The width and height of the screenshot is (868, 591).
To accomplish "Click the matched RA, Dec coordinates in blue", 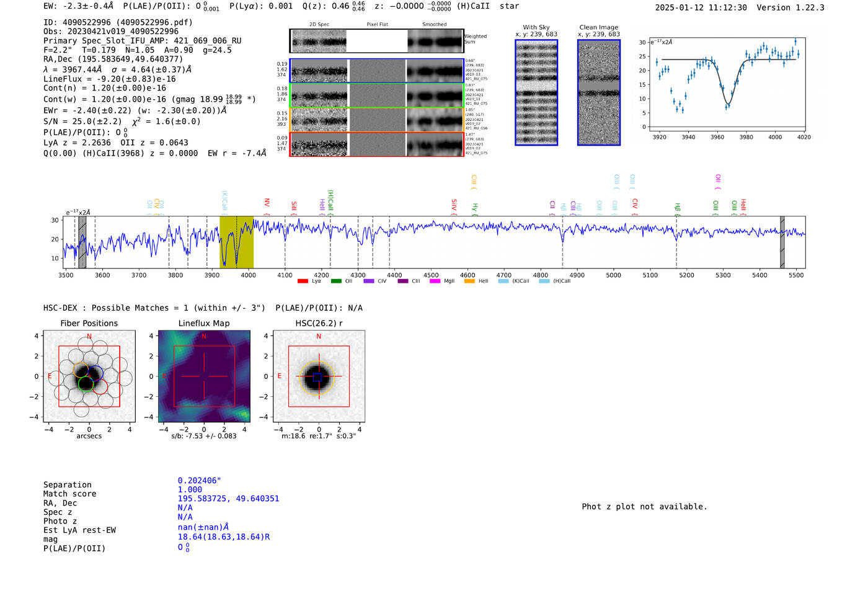I will (x=228, y=499).
